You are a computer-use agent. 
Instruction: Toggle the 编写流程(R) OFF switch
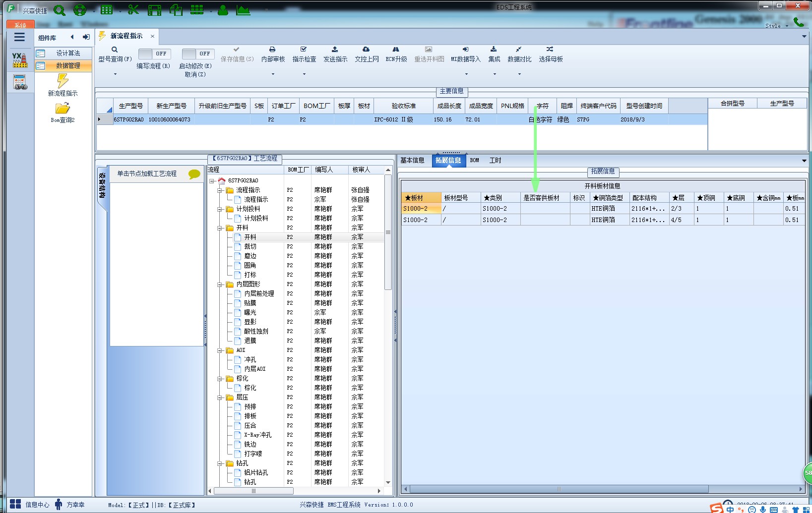[x=154, y=54]
